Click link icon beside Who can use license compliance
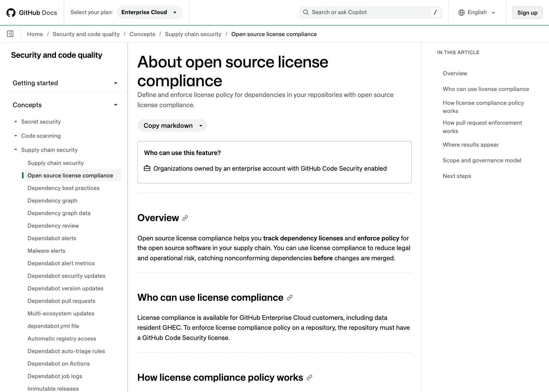Image resolution: width=549 pixels, height=392 pixels. coord(290,298)
